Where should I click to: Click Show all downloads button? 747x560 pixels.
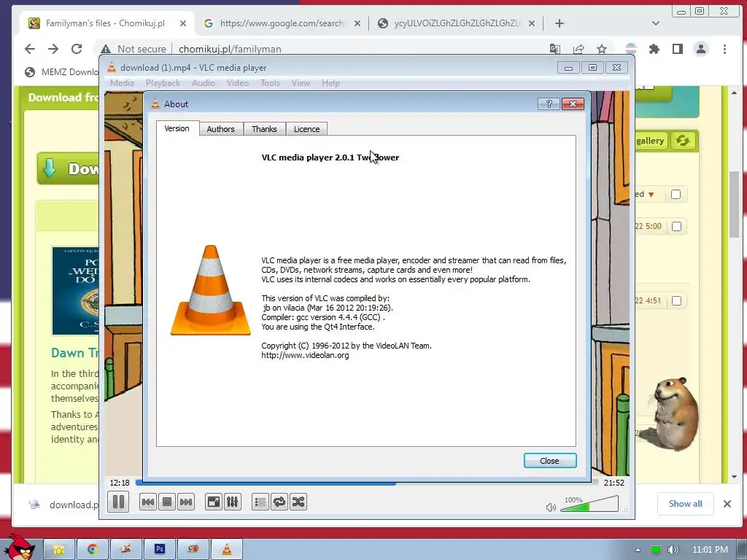click(685, 504)
